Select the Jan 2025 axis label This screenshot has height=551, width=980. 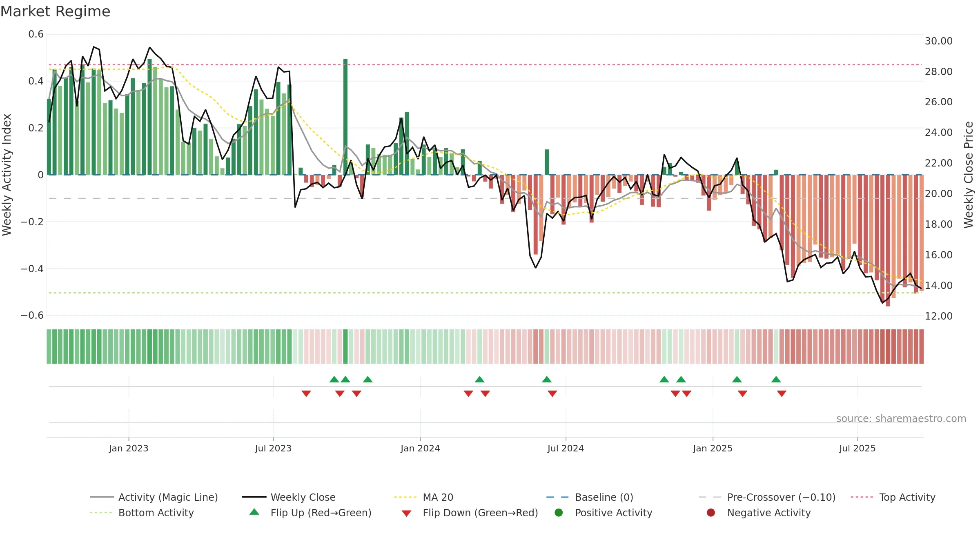pos(713,448)
